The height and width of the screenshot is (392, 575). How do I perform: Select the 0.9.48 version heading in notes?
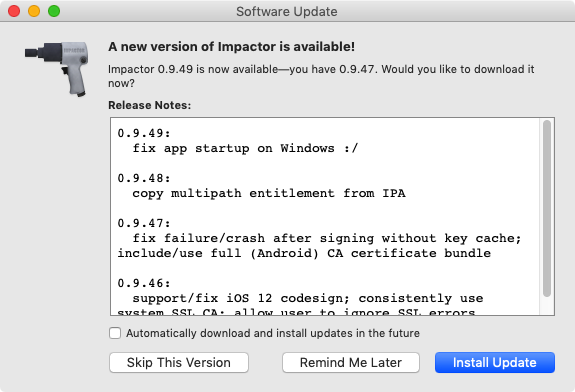[x=144, y=178]
